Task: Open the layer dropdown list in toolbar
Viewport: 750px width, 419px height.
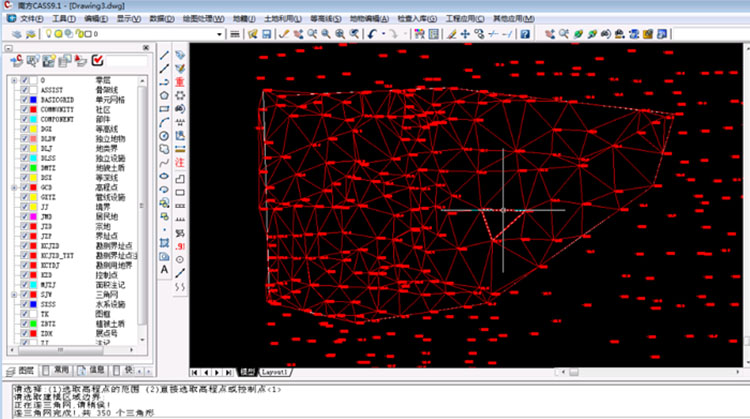Action: 220,34
